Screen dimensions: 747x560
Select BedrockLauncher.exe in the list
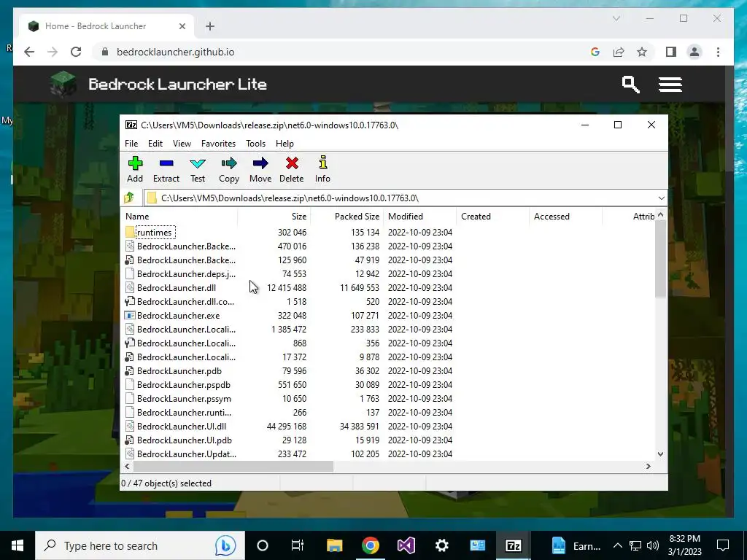coord(178,315)
